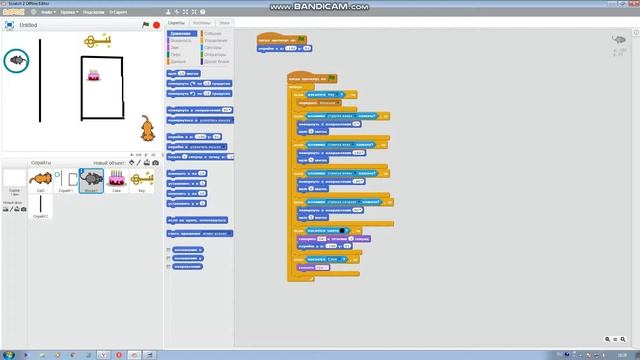640x360 pixels.
Task: Switch stage to full-screen presentation mode
Action: coord(9,25)
